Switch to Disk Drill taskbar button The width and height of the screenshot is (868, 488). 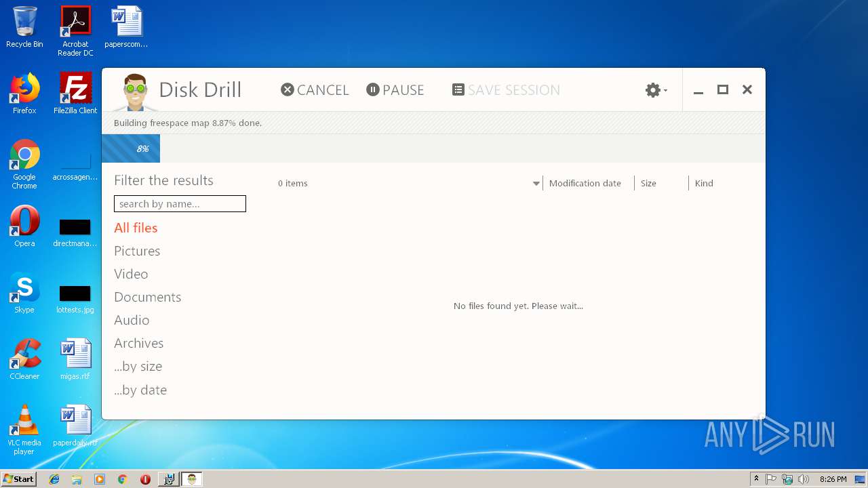click(192, 479)
